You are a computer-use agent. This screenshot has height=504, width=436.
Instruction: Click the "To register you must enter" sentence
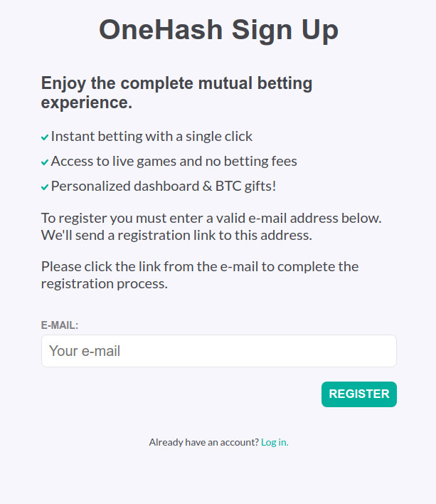click(211, 217)
